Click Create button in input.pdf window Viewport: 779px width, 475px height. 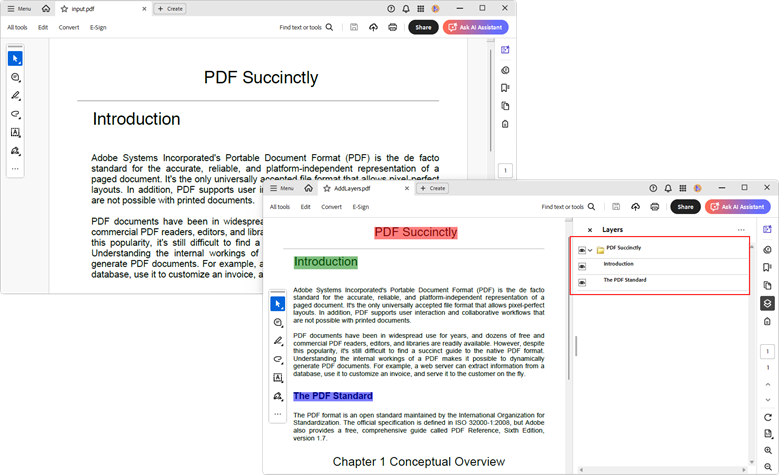click(x=170, y=9)
